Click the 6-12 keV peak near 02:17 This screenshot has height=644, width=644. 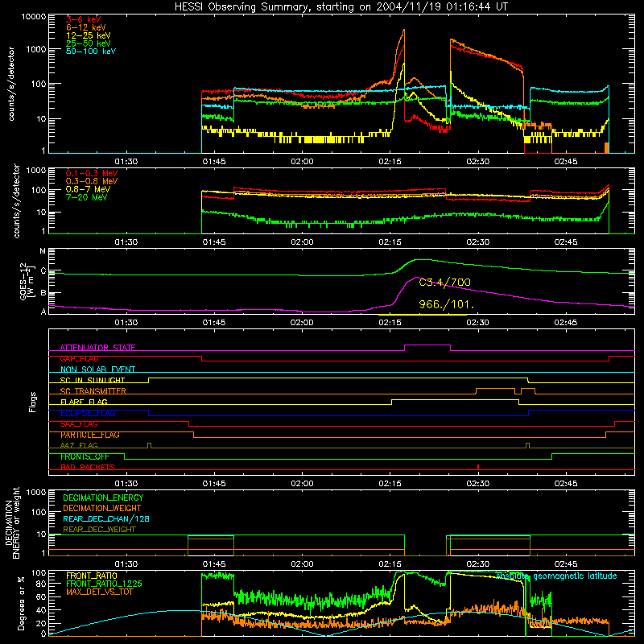[x=404, y=31]
